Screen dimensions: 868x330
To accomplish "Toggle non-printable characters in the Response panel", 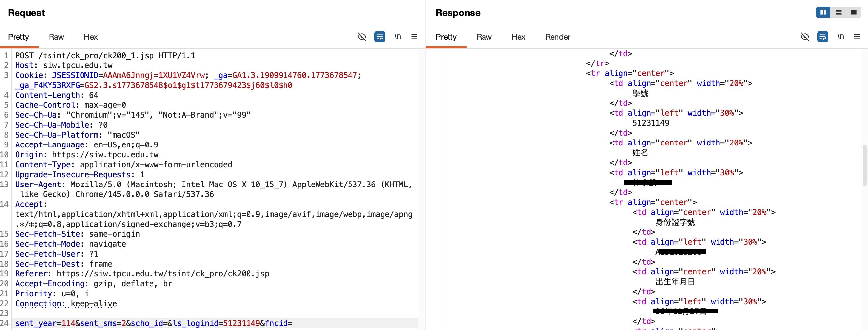I will [x=805, y=36].
